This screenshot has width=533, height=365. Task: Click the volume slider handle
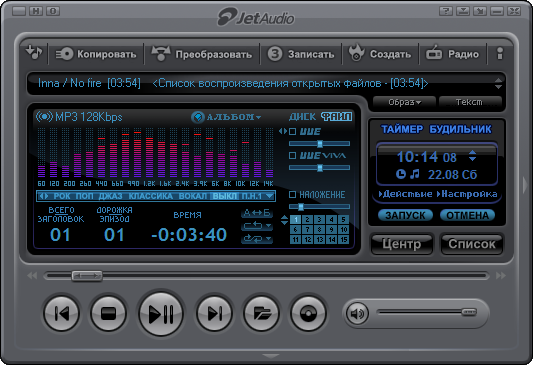[469, 312]
